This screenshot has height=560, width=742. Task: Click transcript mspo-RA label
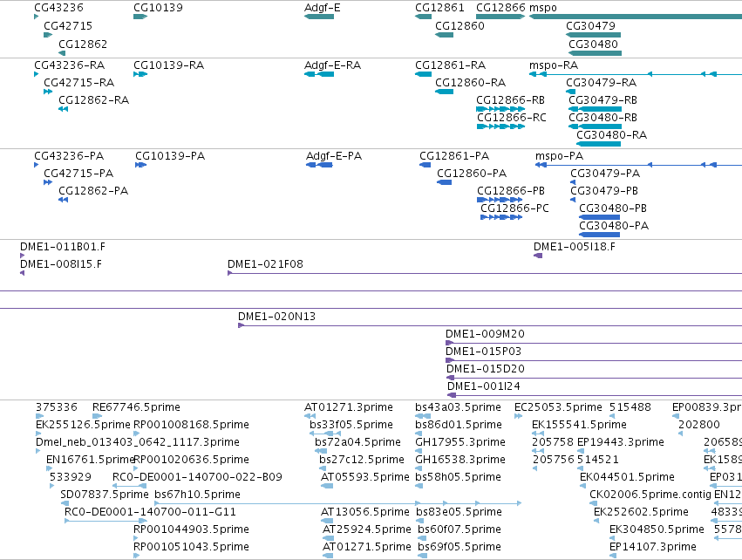pyautogui.click(x=554, y=65)
